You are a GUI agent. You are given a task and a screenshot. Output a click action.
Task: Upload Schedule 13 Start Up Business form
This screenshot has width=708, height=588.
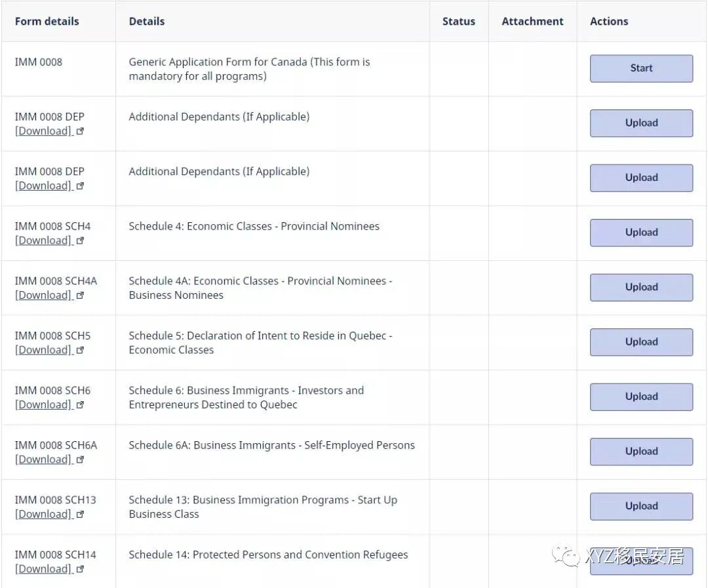point(640,506)
